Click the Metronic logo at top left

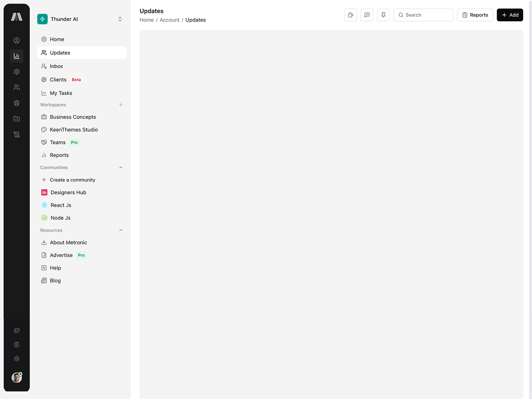[x=17, y=17]
